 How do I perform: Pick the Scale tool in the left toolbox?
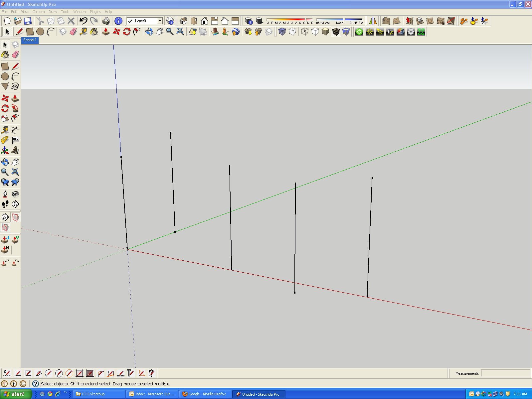tap(5, 118)
